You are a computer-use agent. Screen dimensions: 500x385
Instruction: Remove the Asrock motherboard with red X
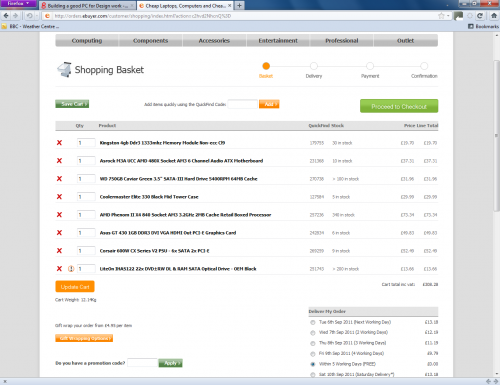click(59, 161)
